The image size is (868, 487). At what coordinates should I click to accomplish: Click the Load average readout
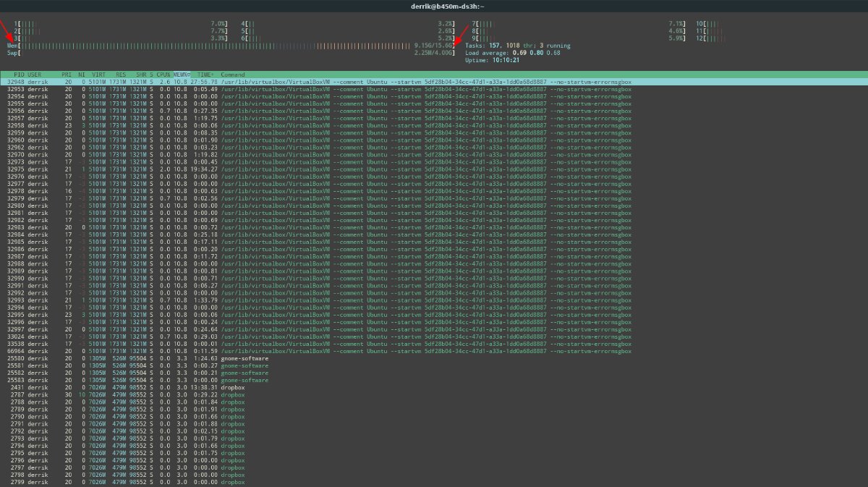506,51
